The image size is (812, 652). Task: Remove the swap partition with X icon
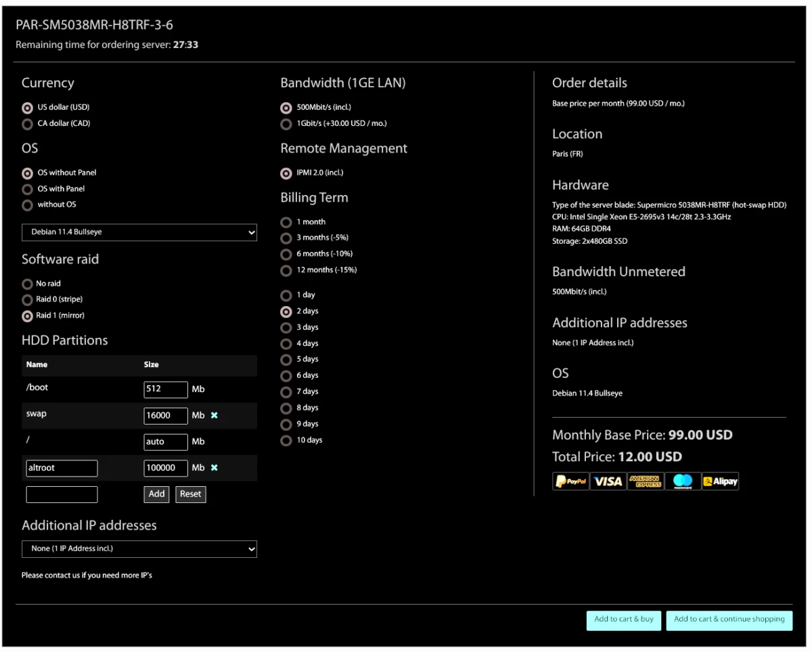click(x=215, y=416)
